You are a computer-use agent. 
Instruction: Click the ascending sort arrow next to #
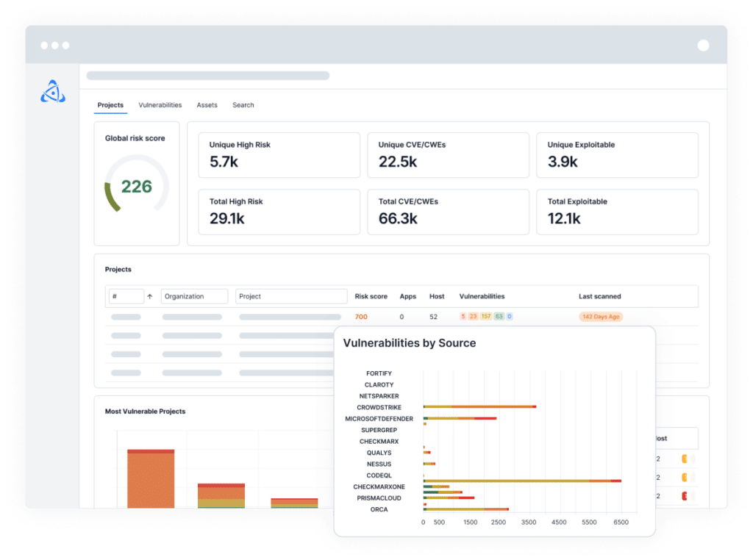pyautogui.click(x=149, y=296)
